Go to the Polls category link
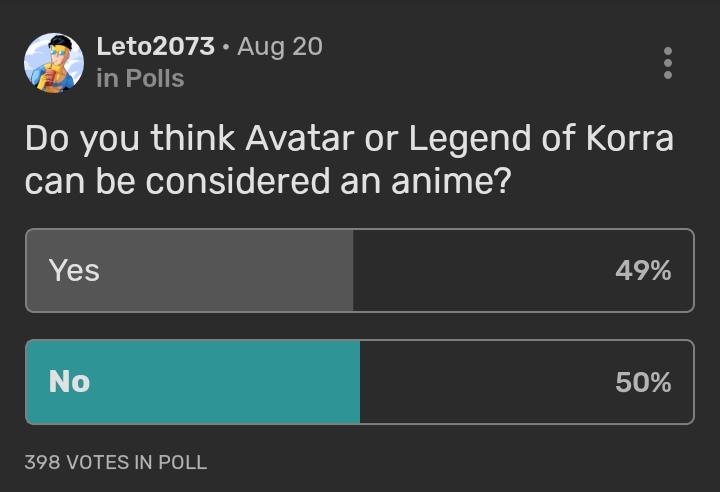 pyautogui.click(x=154, y=78)
